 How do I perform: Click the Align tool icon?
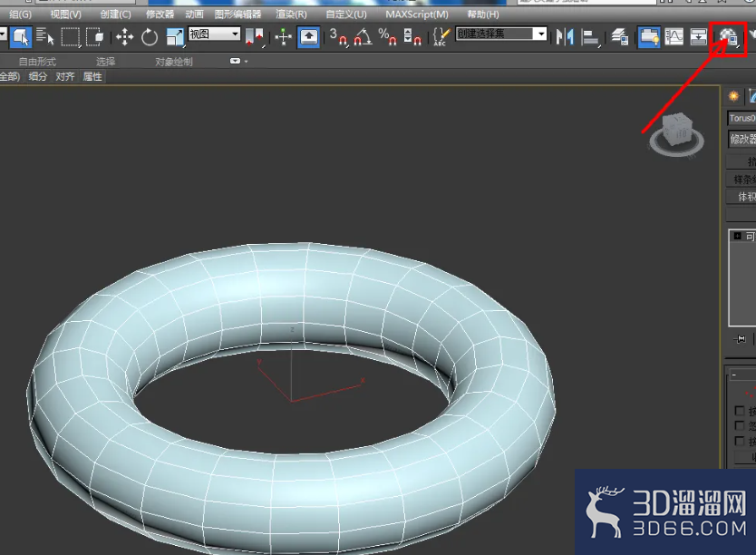[x=589, y=37]
